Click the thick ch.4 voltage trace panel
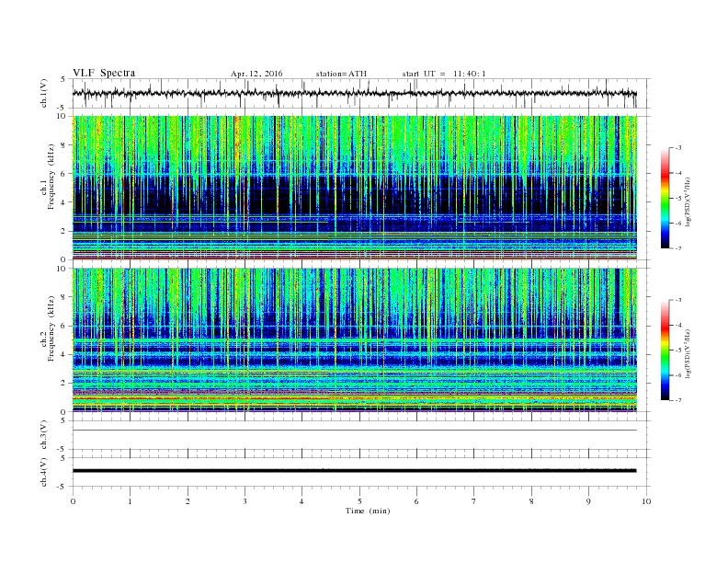Image resolution: width=728 pixels, height=563 pixels. click(x=361, y=472)
